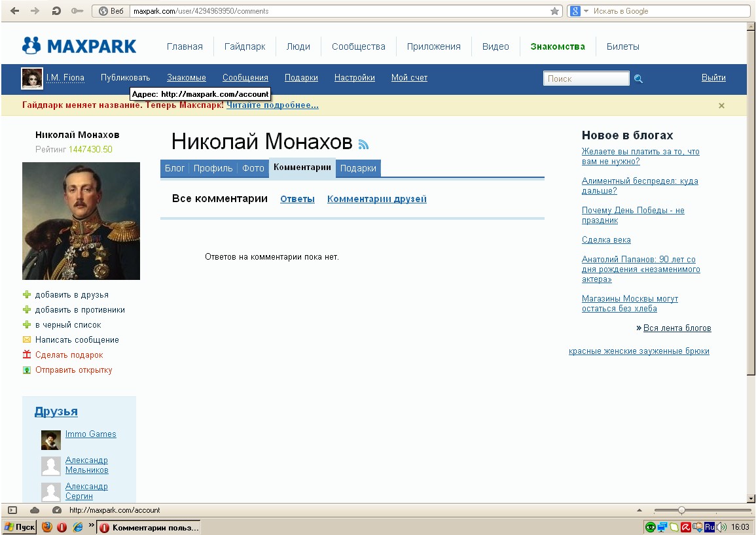This screenshot has height=535, width=756.
Task: Close the yellow notification banner
Action: 721,105
